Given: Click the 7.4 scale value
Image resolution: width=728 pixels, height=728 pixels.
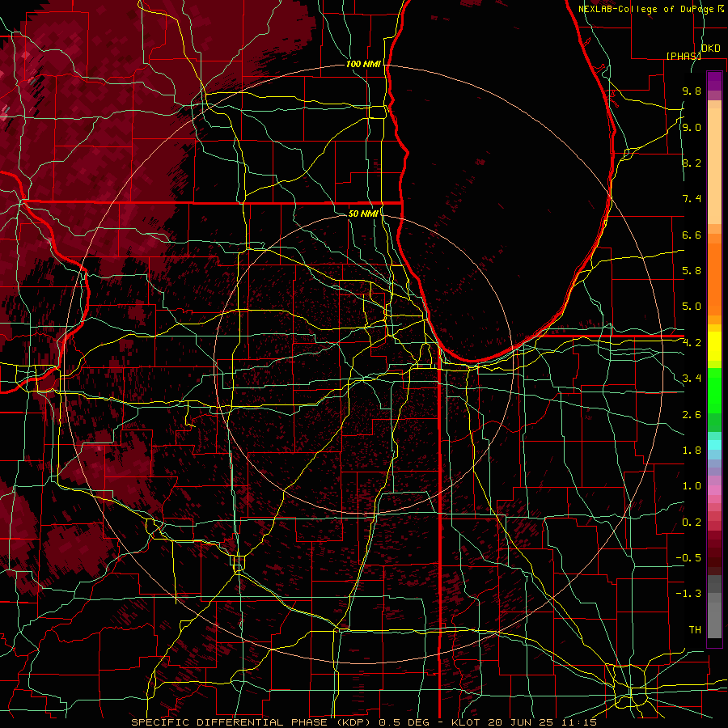Looking at the screenshot, I should (x=692, y=199).
